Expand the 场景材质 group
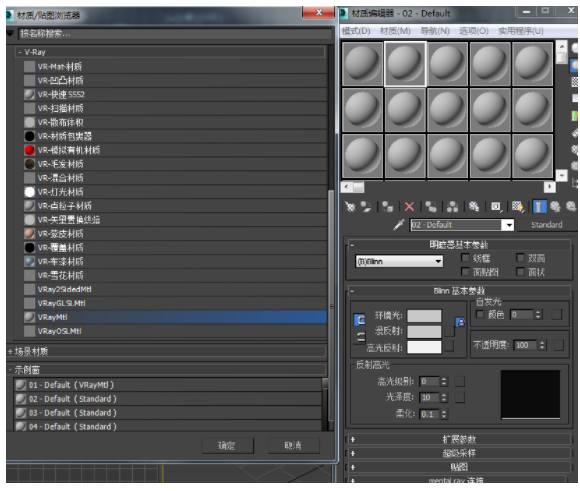 (10, 352)
